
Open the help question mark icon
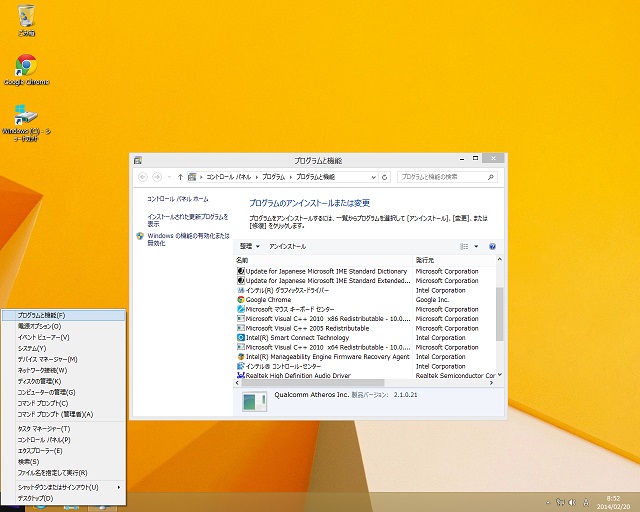(x=493, y=246)
